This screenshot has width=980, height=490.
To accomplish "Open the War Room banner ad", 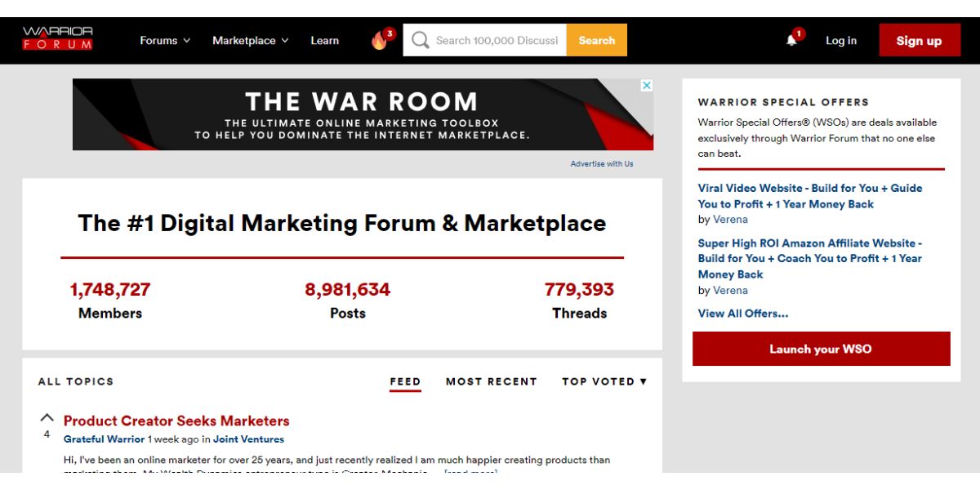I will pyautogui.click(x=363, y=114).
